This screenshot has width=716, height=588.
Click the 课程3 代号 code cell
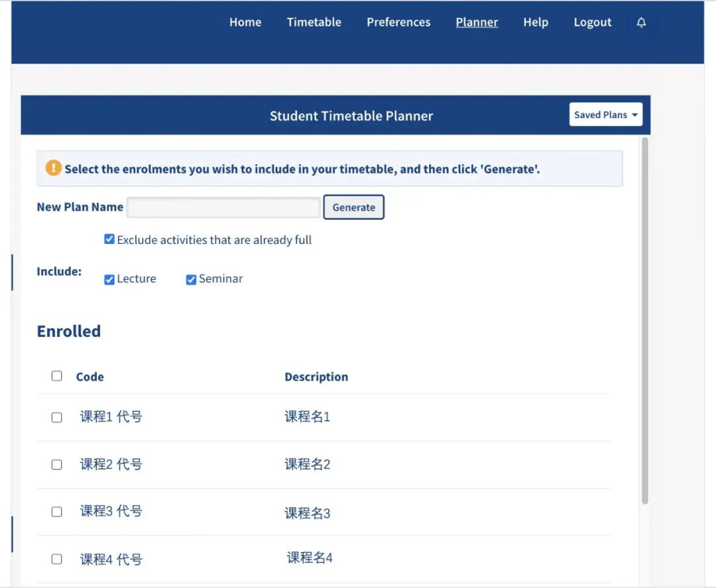click(111, 511)
